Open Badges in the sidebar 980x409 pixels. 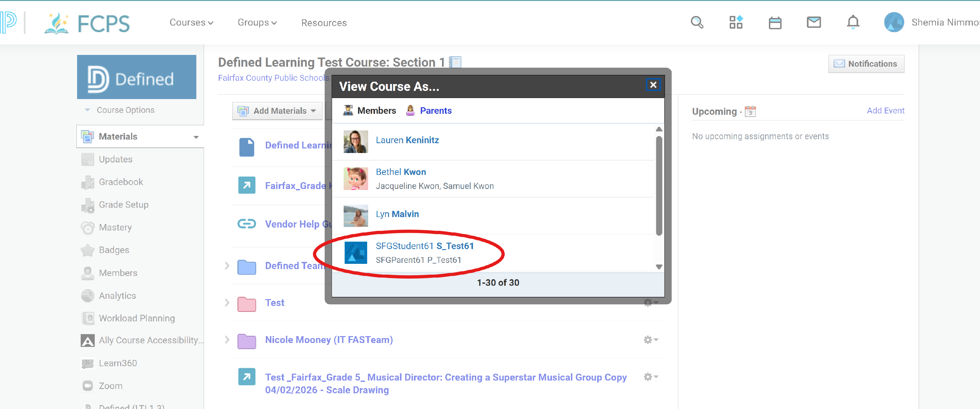pos(114,250)
